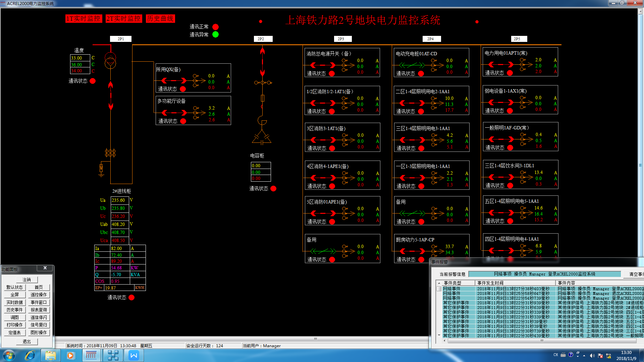Click the surge arrester symbol beside incoming line
The width and height of the screenshot is (644, 362).
[101, 169]
